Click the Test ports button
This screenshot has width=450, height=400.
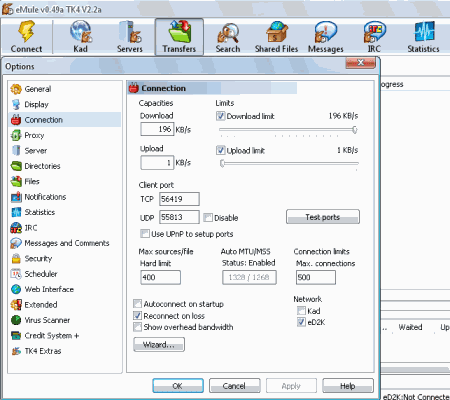[x=323, y=217]
